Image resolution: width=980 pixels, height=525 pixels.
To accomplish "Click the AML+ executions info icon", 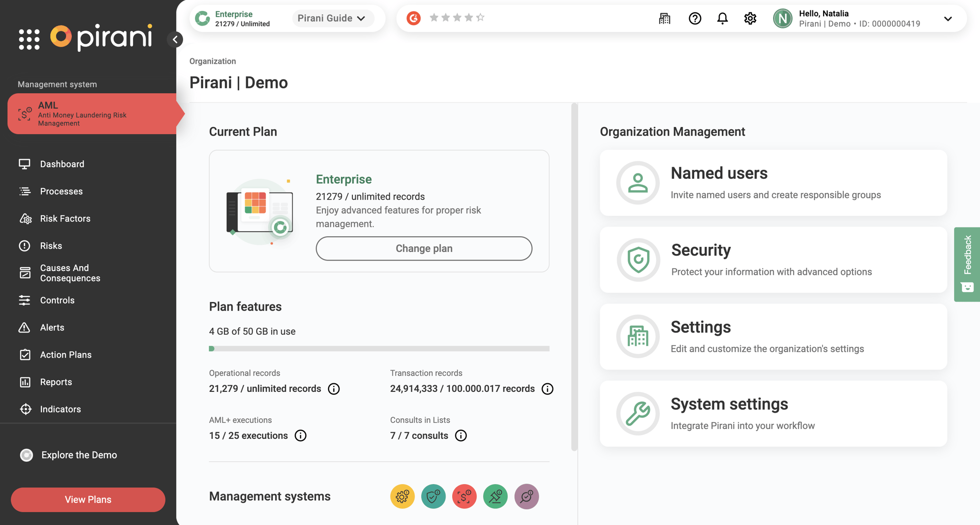I will point(300,435).
